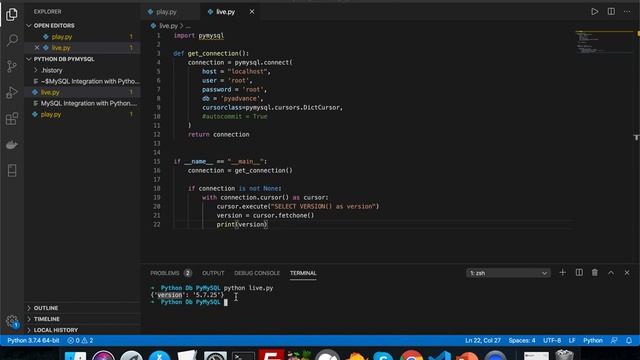Open ~$MySQL Integration with Pytho... file

point(82,81)
